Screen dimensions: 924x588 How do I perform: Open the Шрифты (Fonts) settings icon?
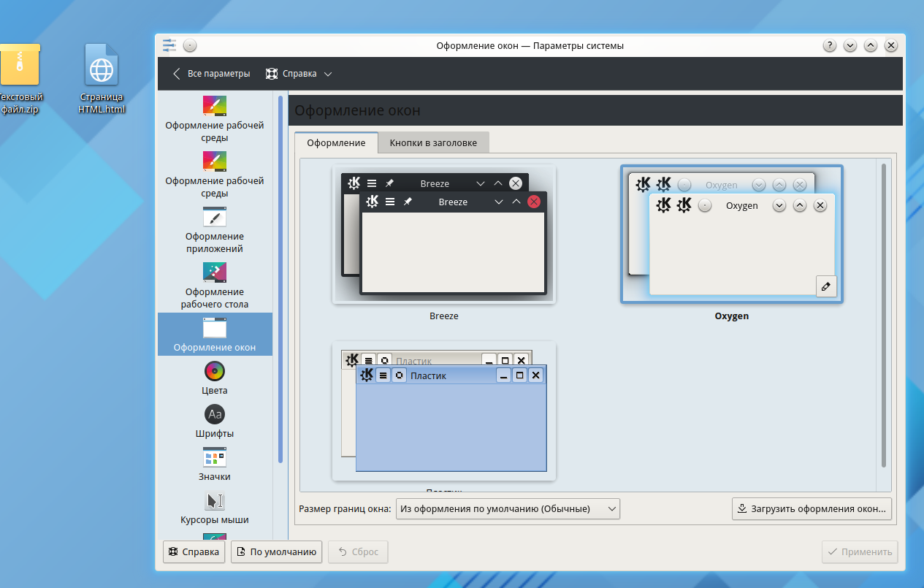[215, 414]
